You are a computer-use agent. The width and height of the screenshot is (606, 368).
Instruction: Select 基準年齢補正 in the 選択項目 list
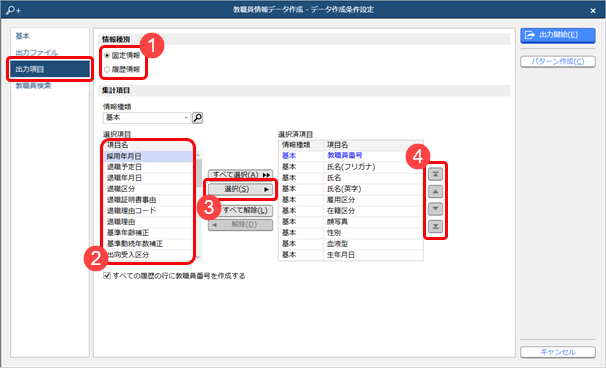click(149, 233)
